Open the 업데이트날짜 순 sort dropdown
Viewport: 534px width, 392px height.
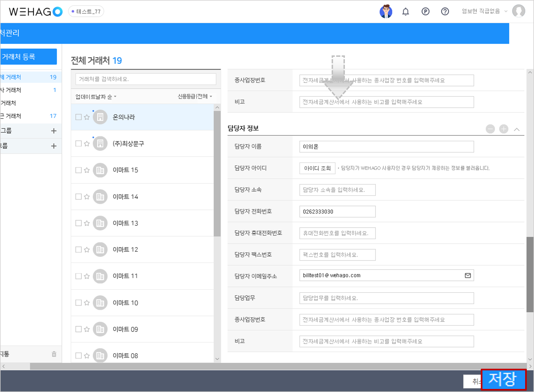pyautogui.click(x=96, y=97)
